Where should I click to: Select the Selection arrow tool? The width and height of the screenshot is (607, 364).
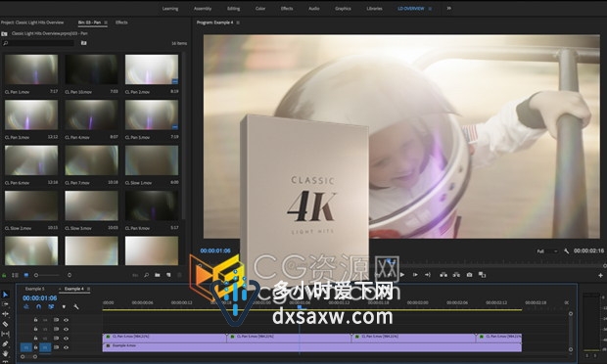[x=6, y=295]
